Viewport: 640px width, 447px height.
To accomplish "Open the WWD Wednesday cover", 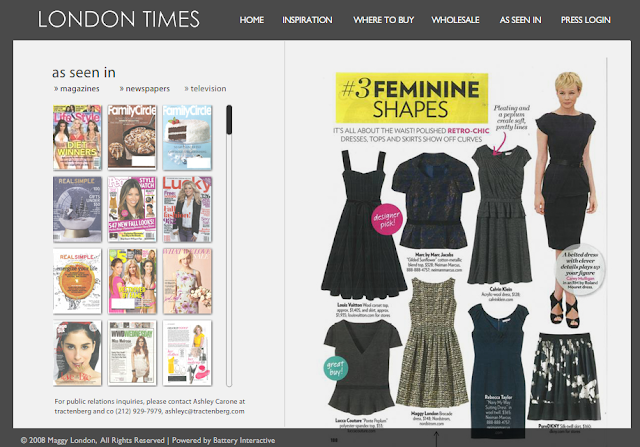I will click(132, 353).
